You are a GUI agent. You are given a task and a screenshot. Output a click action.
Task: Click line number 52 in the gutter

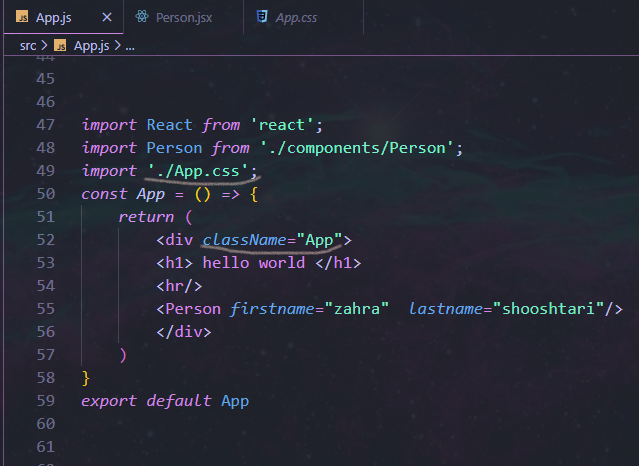[45, 240]
